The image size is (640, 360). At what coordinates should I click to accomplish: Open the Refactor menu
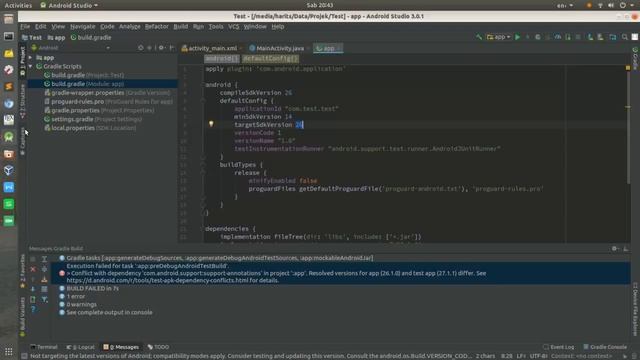point(157,27)
